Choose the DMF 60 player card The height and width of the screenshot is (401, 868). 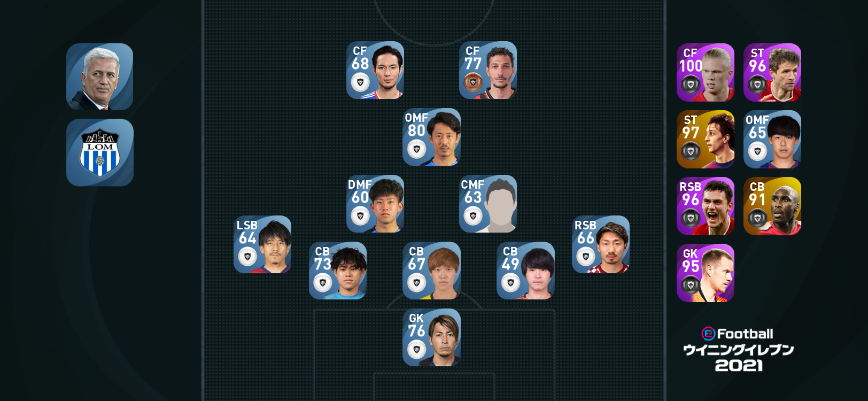click(x=375, y=204)
